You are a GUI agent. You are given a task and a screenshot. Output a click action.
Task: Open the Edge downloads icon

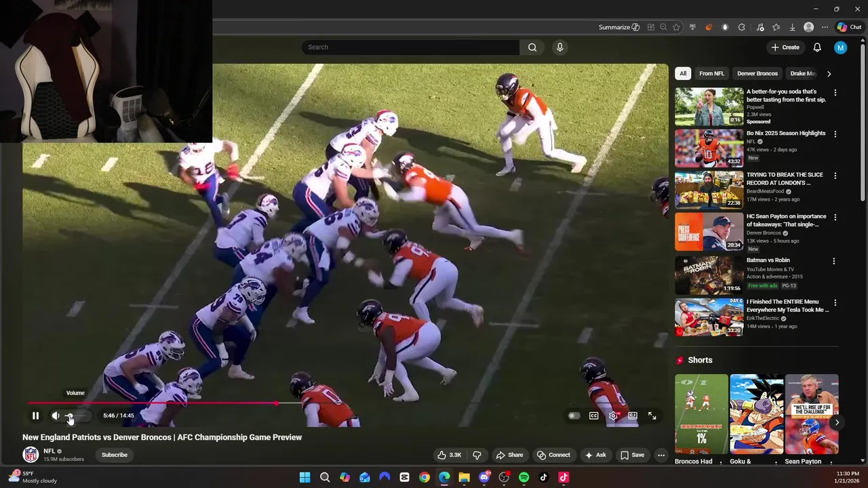coord(792,27)
